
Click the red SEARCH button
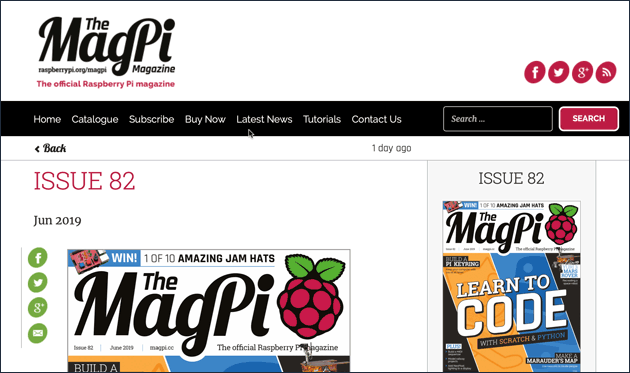[x=589, y=119]
